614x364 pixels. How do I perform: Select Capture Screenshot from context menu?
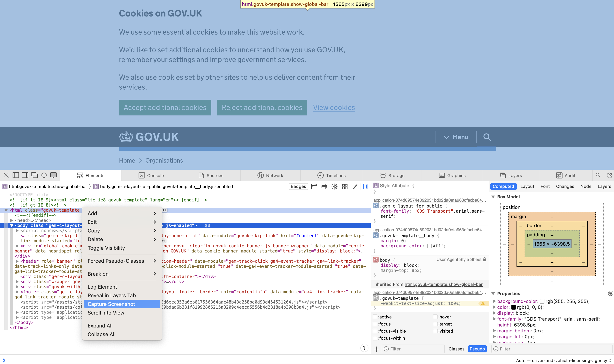tap(122, 304)
